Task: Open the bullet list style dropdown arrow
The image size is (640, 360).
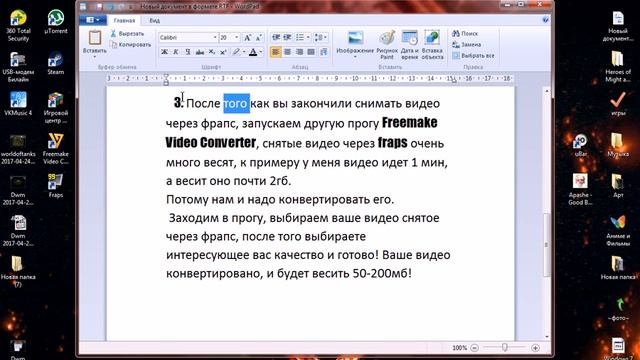Action: 308,38
